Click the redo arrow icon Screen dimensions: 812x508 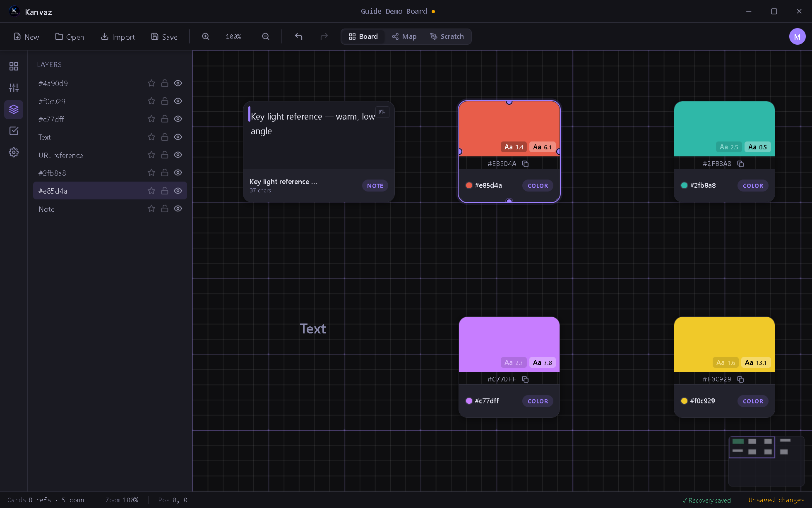click(x=324, y=36)
